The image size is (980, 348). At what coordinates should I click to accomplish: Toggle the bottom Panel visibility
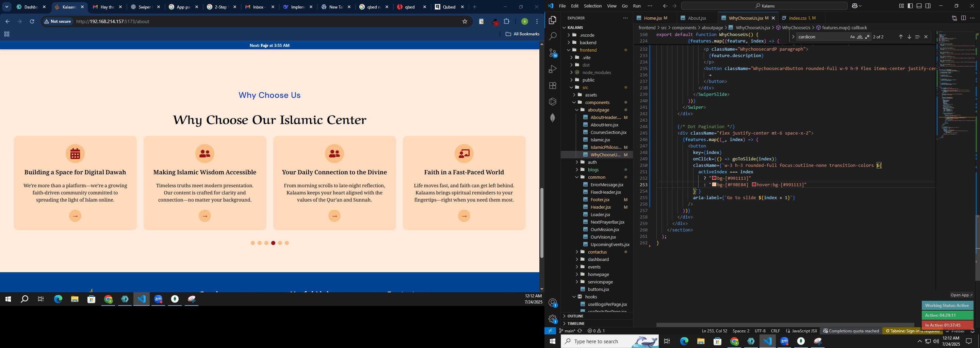point(919,6)
